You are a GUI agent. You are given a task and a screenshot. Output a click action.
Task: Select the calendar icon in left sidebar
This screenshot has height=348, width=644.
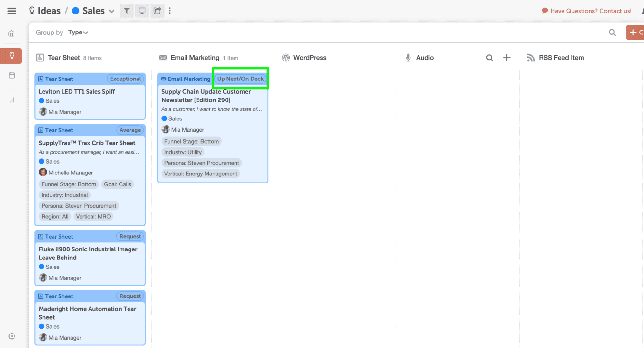pos(12,75)
